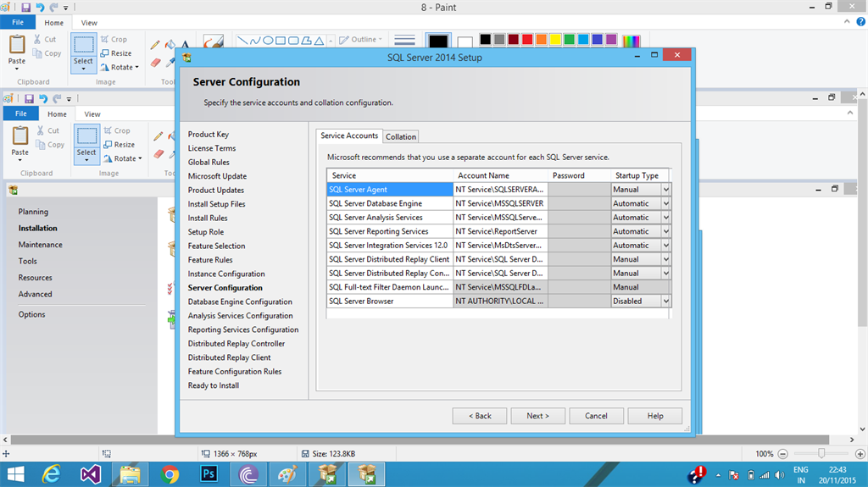Screen dimensions: 868x487
Task: Click the volume speaker icon in system tray
Action: pos(780,475)
